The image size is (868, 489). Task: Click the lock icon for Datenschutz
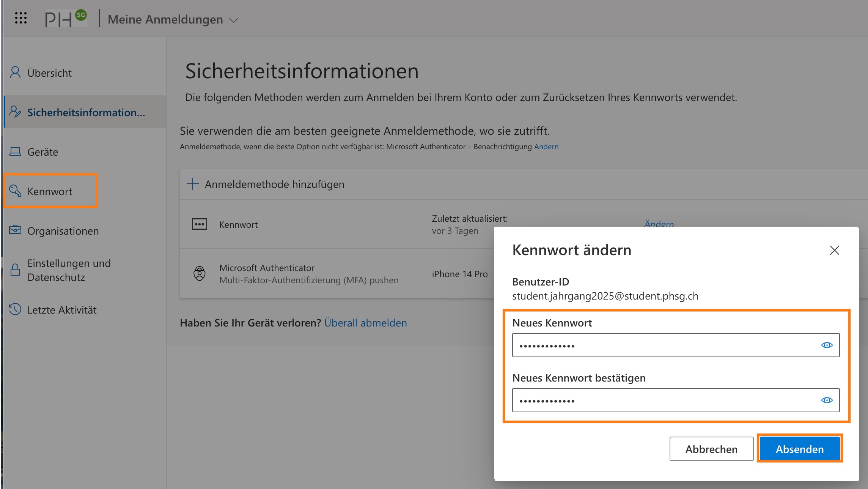point(15,270)
